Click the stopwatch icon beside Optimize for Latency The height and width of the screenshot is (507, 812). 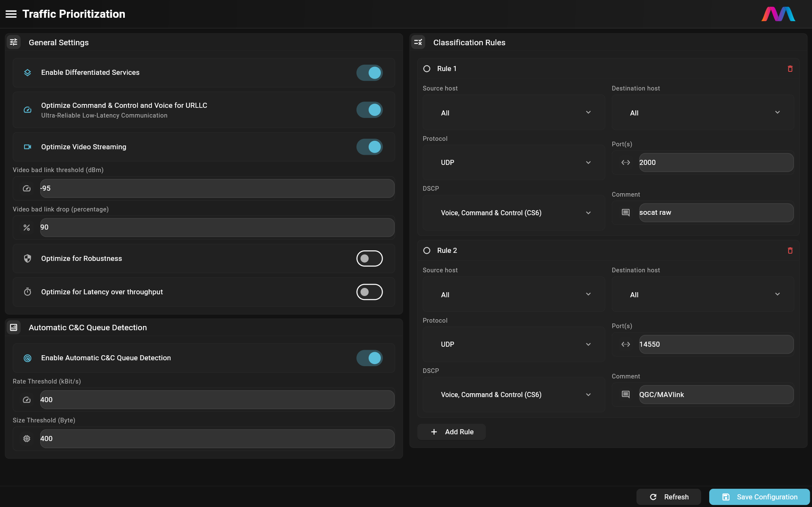click(27, 292)
